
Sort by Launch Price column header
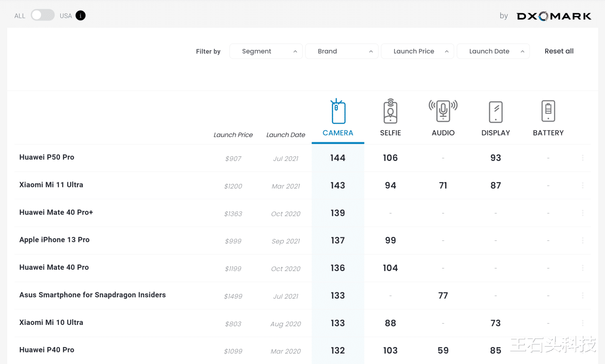click(x=233, y=135)
